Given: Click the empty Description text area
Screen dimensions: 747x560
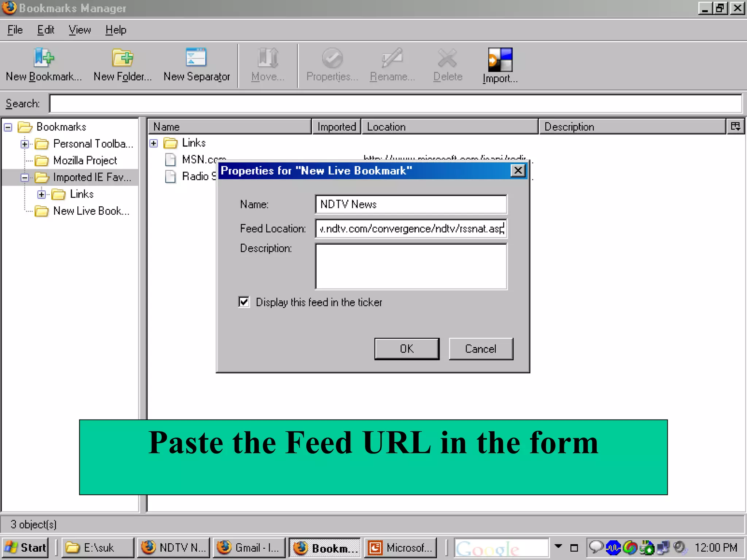Looking at the screenshot, I should 411,266.
